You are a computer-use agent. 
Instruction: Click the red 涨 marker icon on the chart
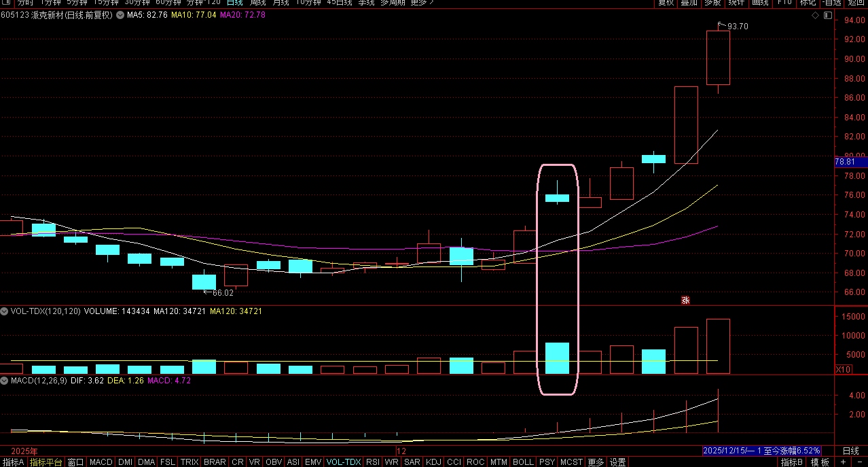pos(686,300)
